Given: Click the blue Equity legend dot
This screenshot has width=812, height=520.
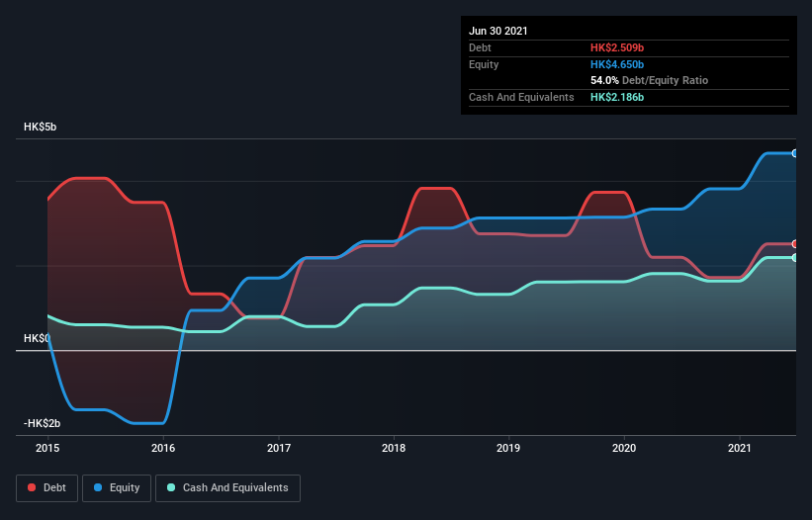Looking at the screenshot, I should tap(97, 487).
